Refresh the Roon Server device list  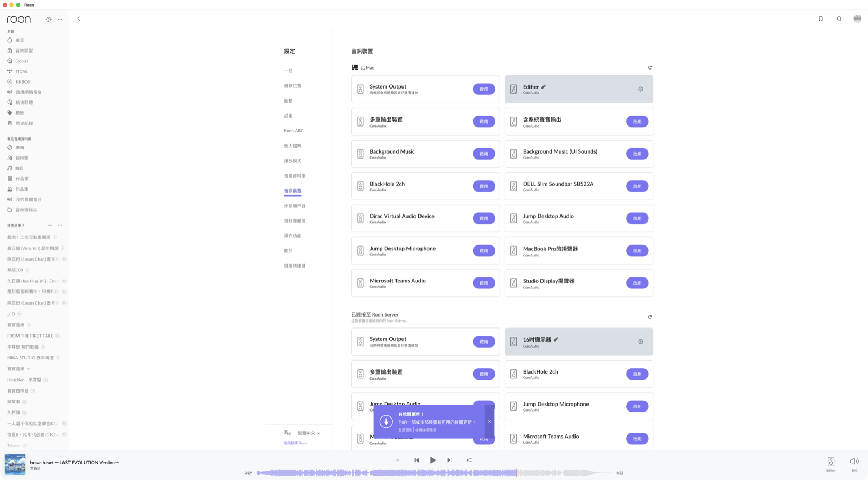pos(650,317)
